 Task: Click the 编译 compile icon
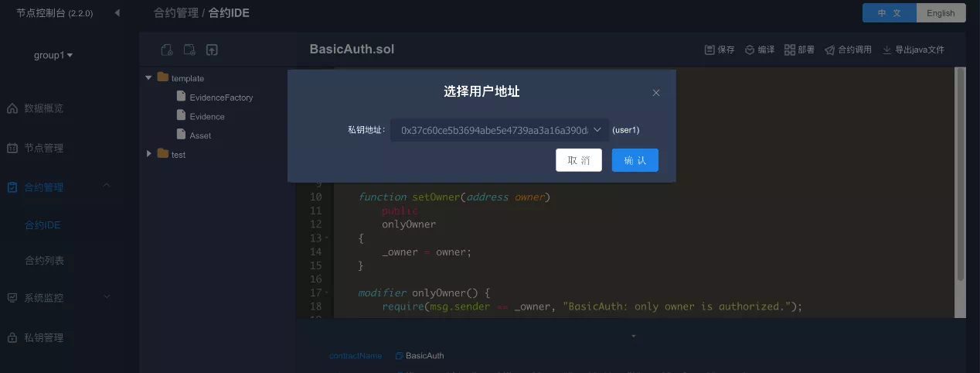(x=750, y=50)
